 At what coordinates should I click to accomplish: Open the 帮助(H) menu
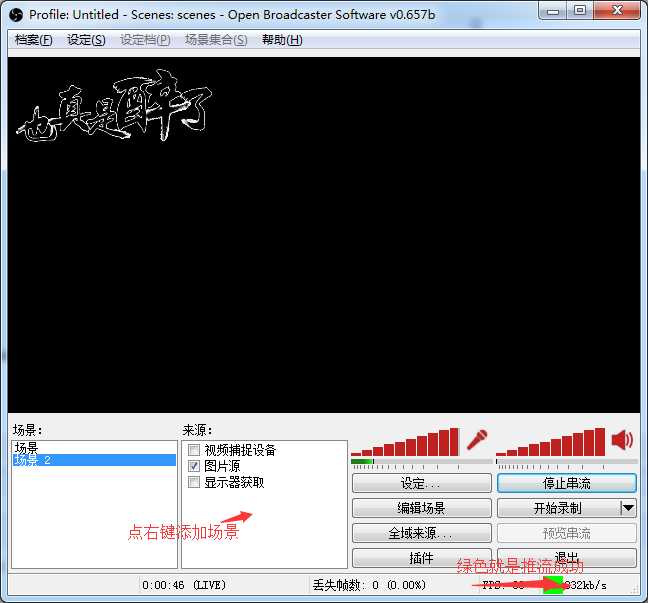click(x=282, y=40)
